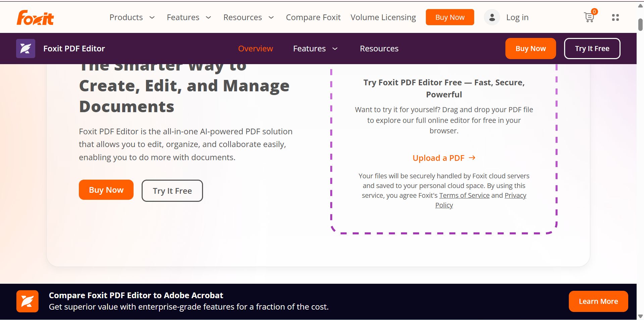The height and width of the screenshot is (320, 644).
Task: Click the scrollbar up arrow
Action: 640,6
